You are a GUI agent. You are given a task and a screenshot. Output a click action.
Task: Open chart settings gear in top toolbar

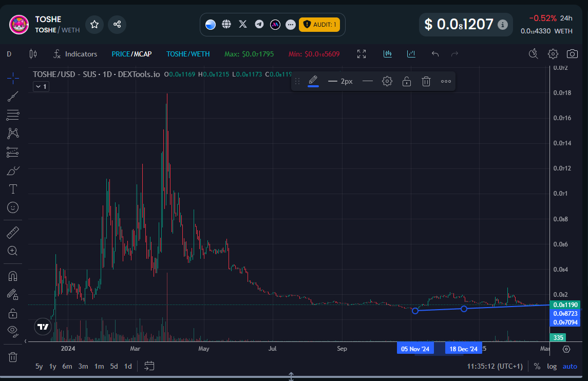tap(553, 54)
